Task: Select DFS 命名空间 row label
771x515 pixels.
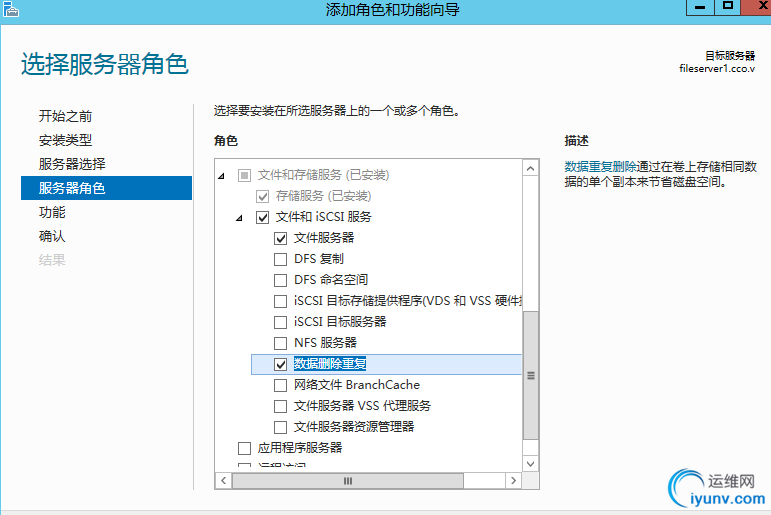Action: pos(331,280)
